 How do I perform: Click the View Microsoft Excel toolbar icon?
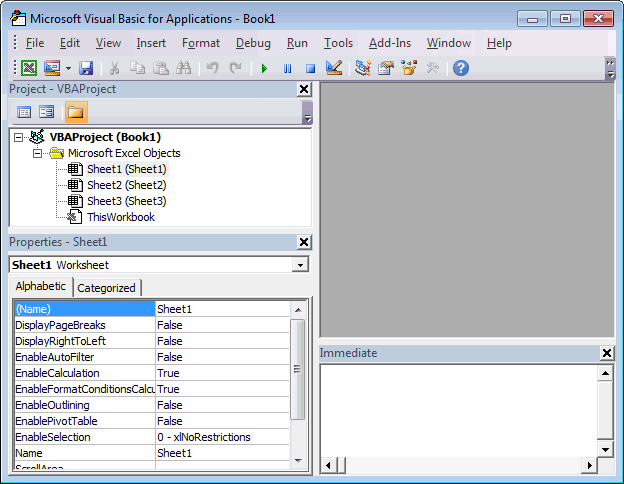(x=29, y=68)
